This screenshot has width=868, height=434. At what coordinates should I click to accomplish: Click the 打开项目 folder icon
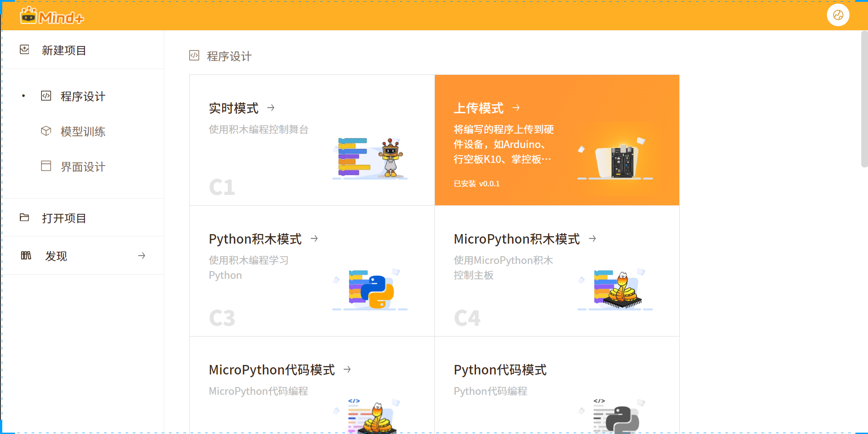click(24, 217)
